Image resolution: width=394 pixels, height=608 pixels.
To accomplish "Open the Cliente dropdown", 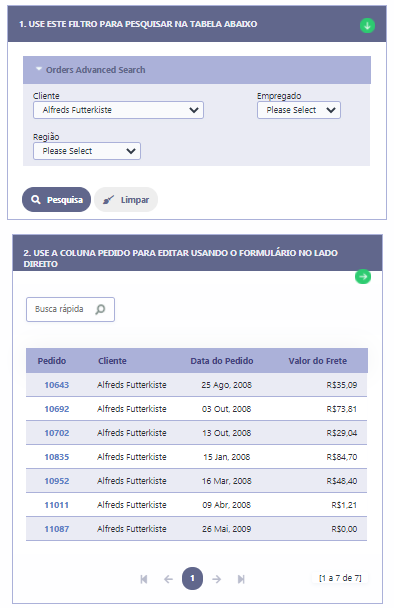I will (118, 110).
